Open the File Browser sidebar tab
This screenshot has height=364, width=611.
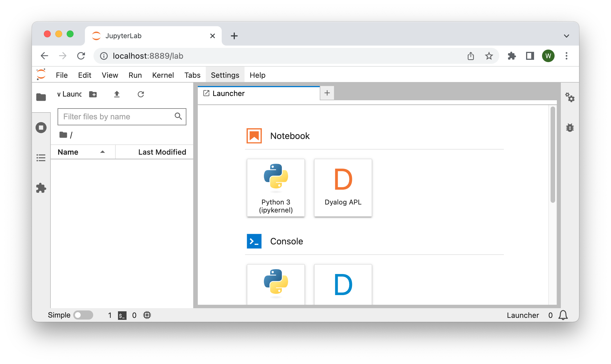click(41, 97)
